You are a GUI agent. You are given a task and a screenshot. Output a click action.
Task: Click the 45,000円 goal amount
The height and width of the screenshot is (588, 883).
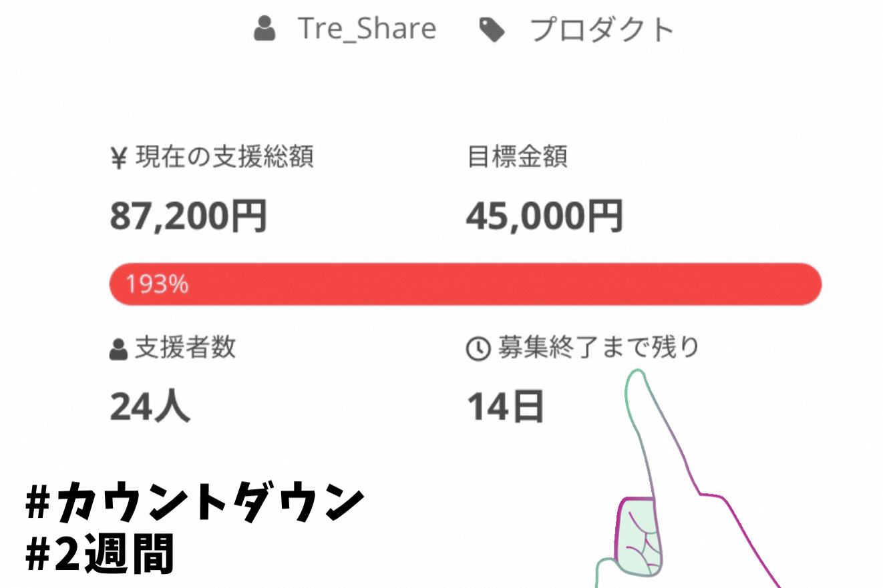[x=544, y=216]
